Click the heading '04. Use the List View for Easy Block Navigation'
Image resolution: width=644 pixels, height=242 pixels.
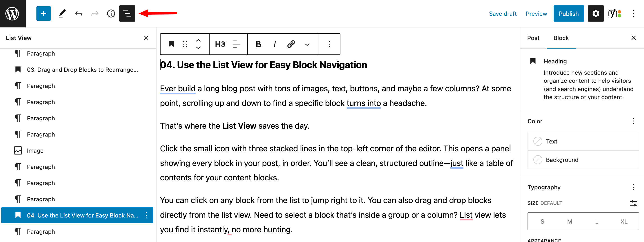pos(264,65)
